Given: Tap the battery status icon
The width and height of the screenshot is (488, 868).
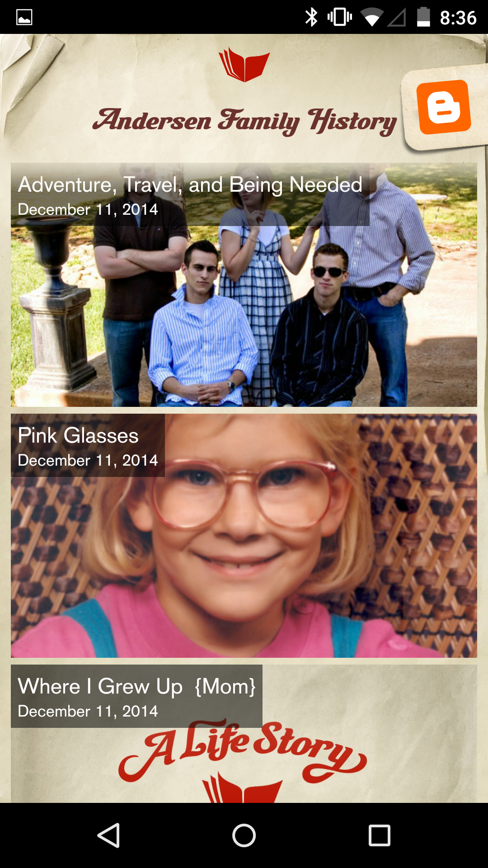Looking at the screenshot, I should pos(423,17).
